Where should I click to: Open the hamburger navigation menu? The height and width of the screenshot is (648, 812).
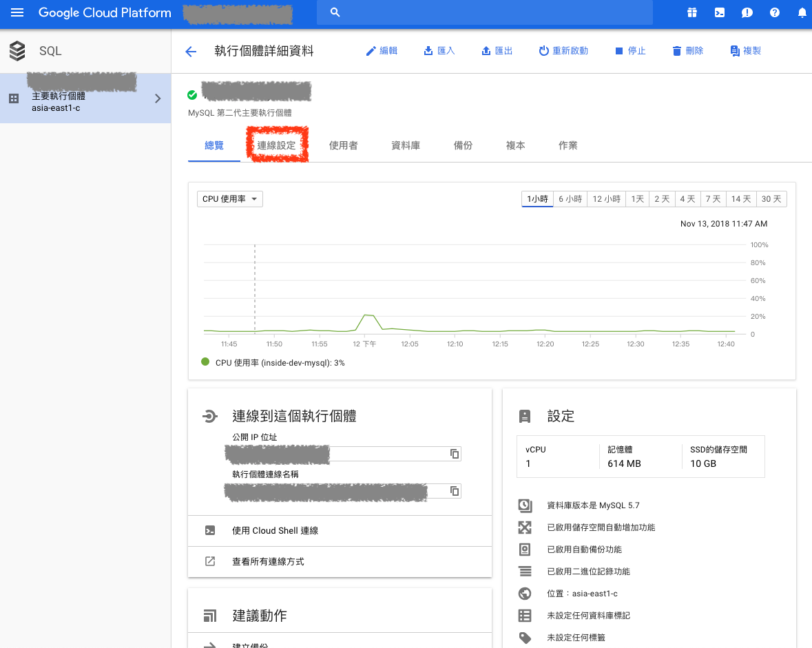pyautogui.click(x=17, y=13)
